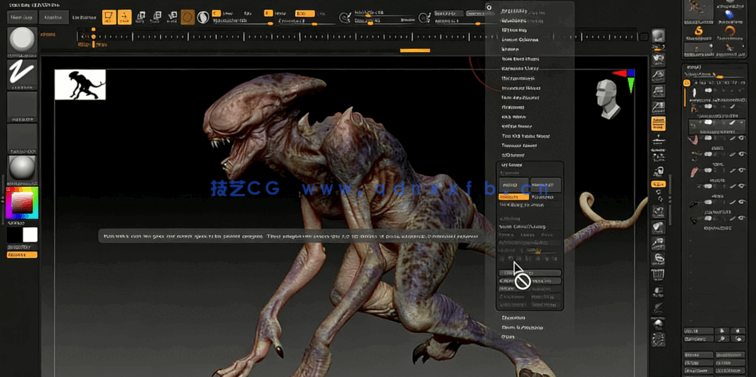The height and width of the screenshot is (377, 756).
Task: Click the BPR render icon on right shelf
Action: pos(658,36)
